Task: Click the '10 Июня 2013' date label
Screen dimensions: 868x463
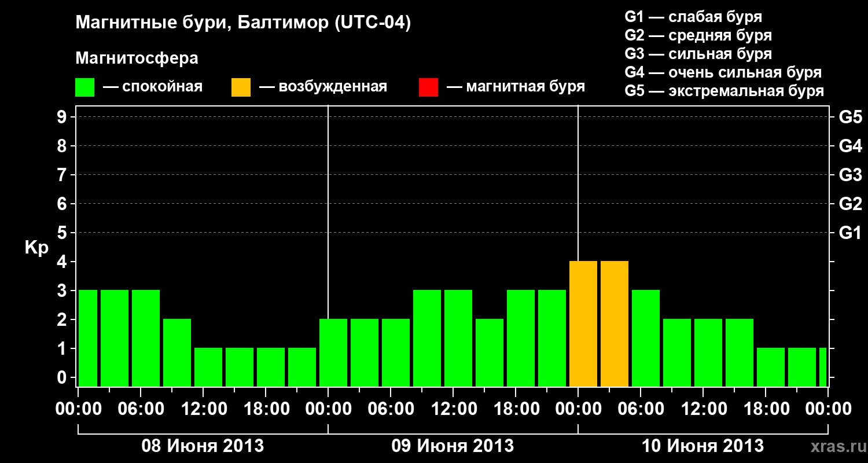Action: click(703, 446)
